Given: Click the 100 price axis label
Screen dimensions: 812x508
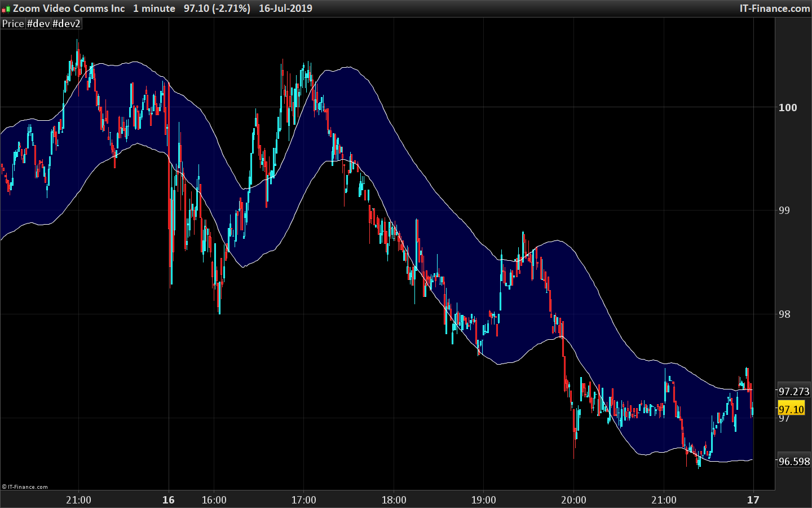Looking at the screenshot, I should click(788, 107).
